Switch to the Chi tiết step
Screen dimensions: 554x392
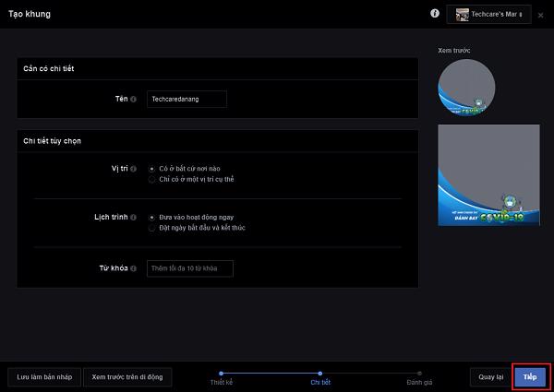319,374
